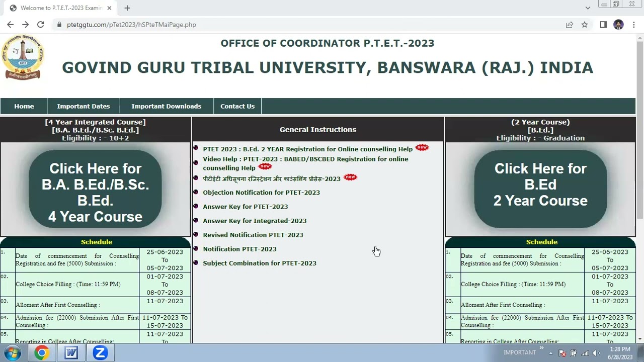The height and width of the screenshot is (362, 644).
Task: Open the Home menu item
Action: pyautogui.click(x=24, y=106)
